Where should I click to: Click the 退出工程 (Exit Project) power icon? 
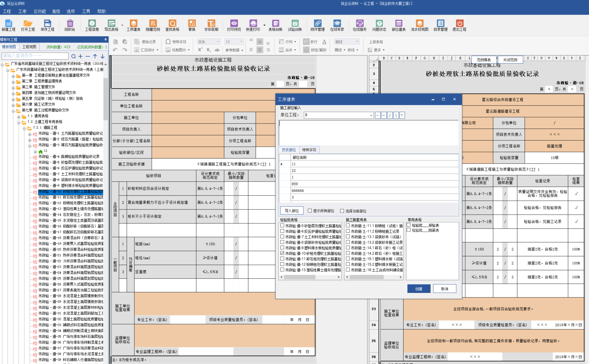[x=459, y=24]
